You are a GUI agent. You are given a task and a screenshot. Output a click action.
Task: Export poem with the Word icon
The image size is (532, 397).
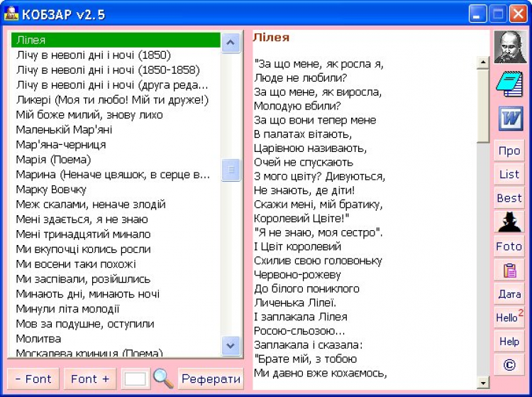510,119
